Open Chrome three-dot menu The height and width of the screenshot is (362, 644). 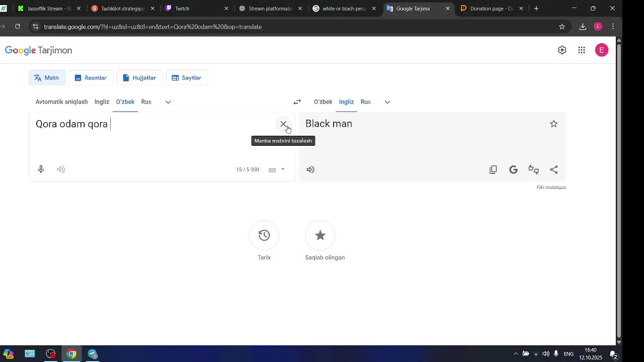(613, 27)
